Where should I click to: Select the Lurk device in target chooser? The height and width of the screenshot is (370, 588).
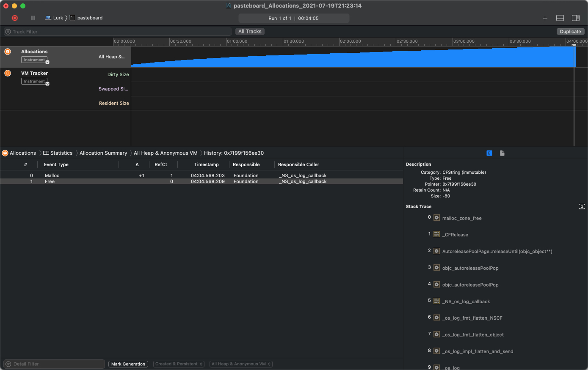(54, 18)
